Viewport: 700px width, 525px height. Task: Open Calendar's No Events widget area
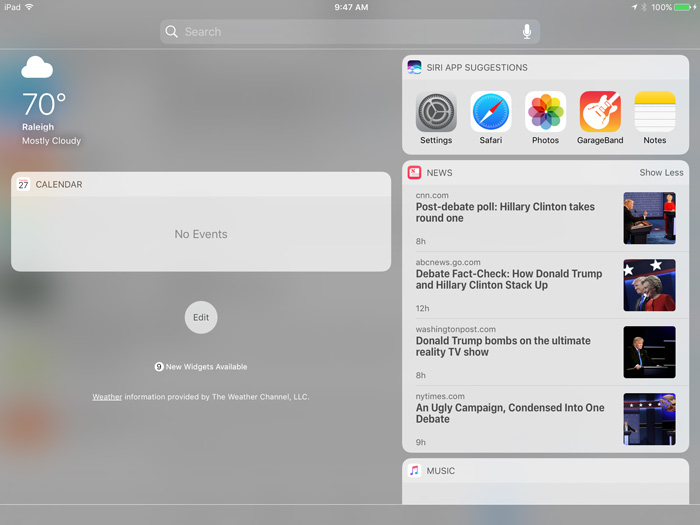pos(201,234)
